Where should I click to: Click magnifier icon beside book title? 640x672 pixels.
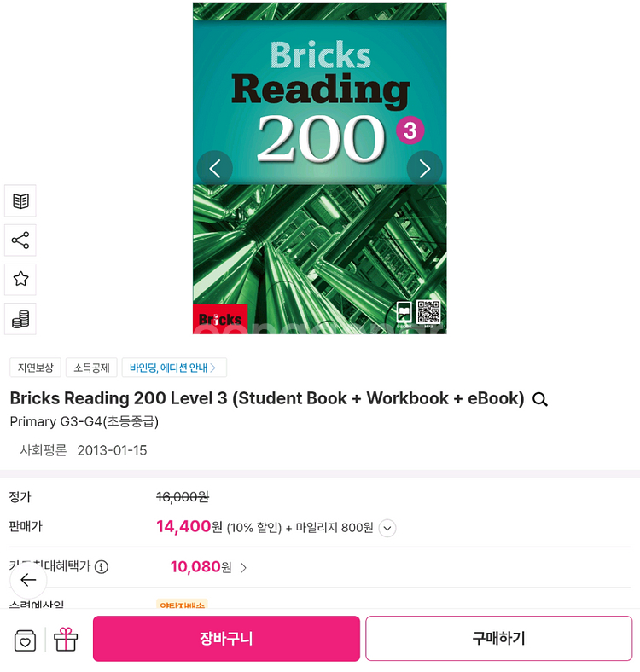[x=539, y=399]
